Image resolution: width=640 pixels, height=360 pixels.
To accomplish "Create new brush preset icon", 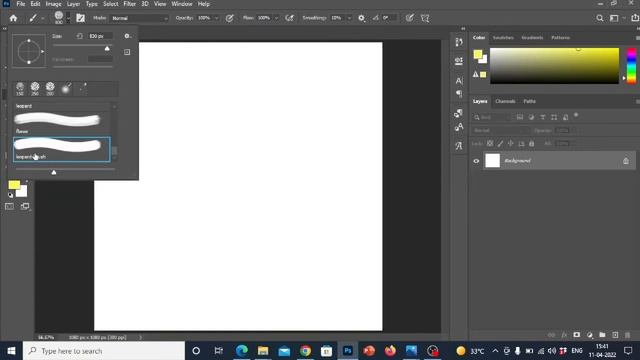I will [x=127, y=52].
